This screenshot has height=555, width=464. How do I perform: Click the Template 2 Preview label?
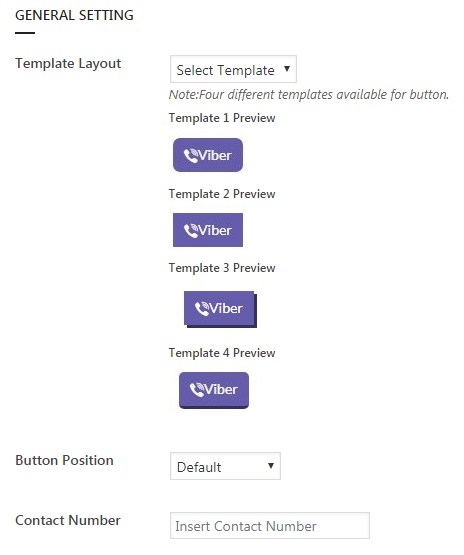(222, 194)
